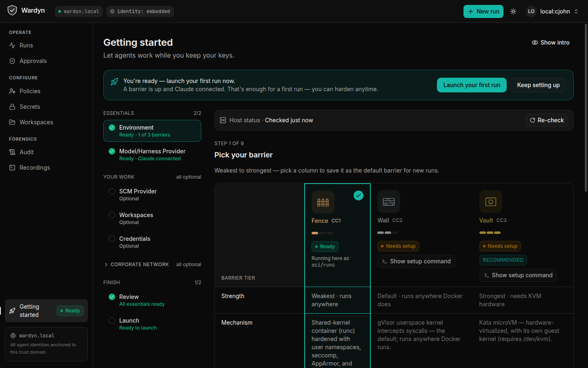Image resolution: width=588 pixels, height=368 pixels.
Task: Click the Audit scroll icon
Action: pos(12,152)
